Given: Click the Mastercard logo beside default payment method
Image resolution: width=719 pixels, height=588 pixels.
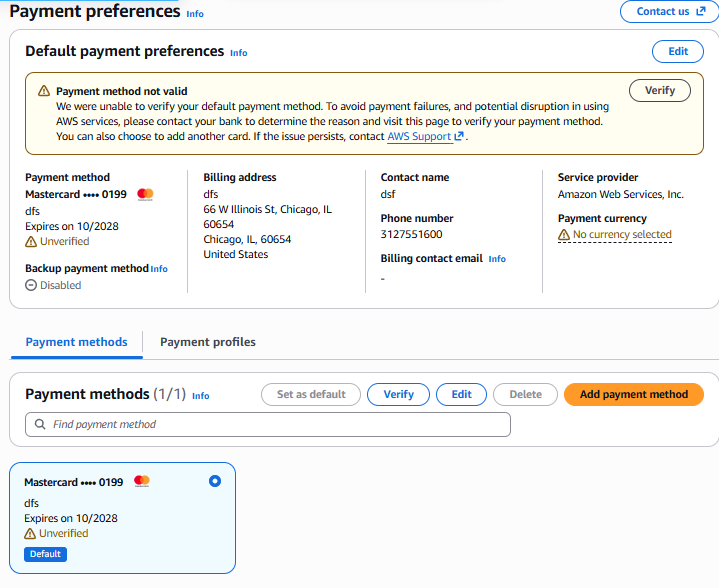Looking at the screenshot, I should tap(145, 194).
